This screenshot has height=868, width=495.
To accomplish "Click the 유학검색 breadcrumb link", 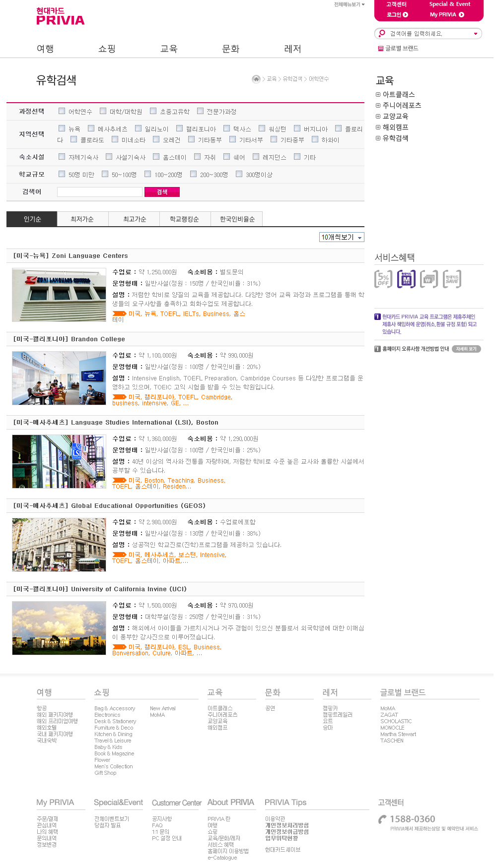I will point(292,79).
